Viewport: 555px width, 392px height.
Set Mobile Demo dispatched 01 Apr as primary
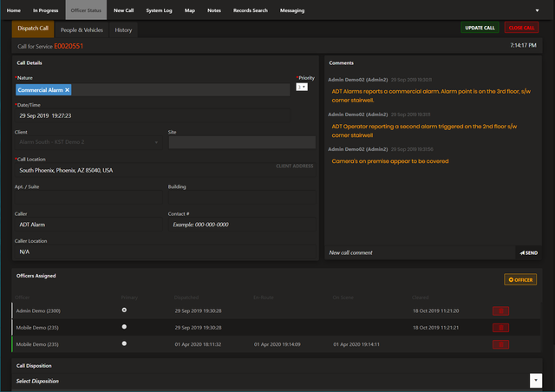(x=125, y=343)
